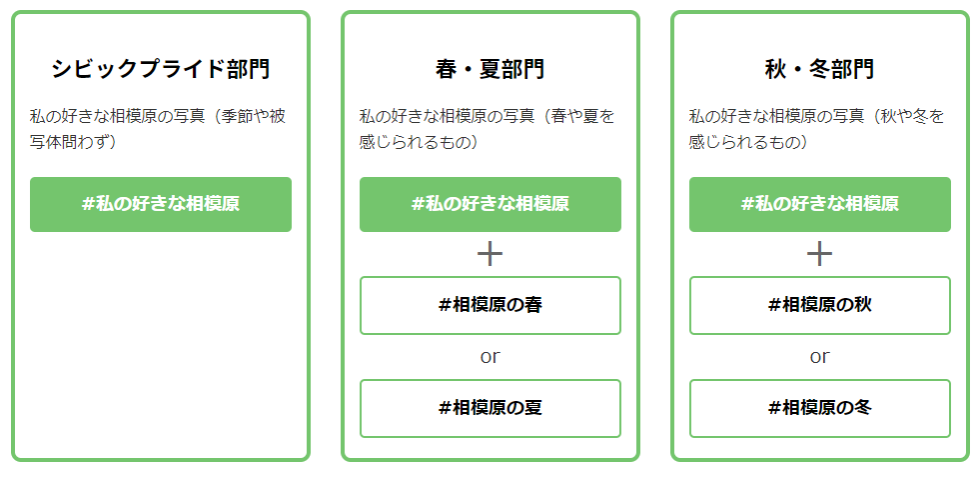980x479 pixels.
Task: Click green #私の好きな相模原 button in 春・夏部門
Action: point(490,204)
